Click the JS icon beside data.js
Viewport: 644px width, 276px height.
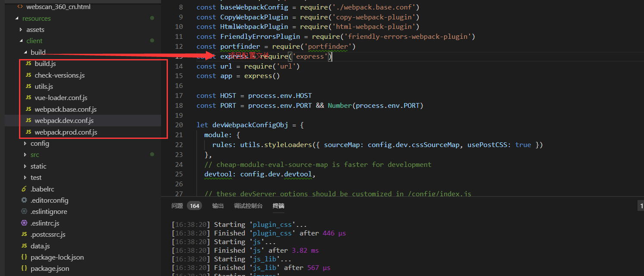[x=24, y=246]
